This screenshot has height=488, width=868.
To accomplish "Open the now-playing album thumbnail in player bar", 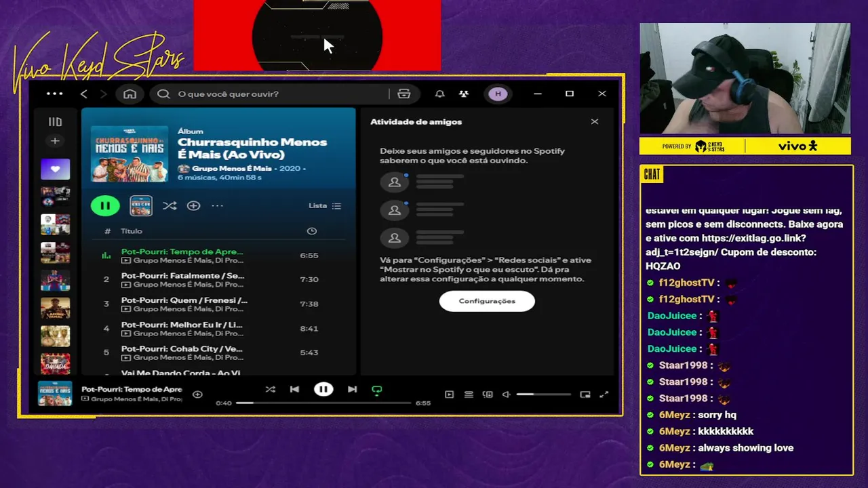I will click(55, 394).
